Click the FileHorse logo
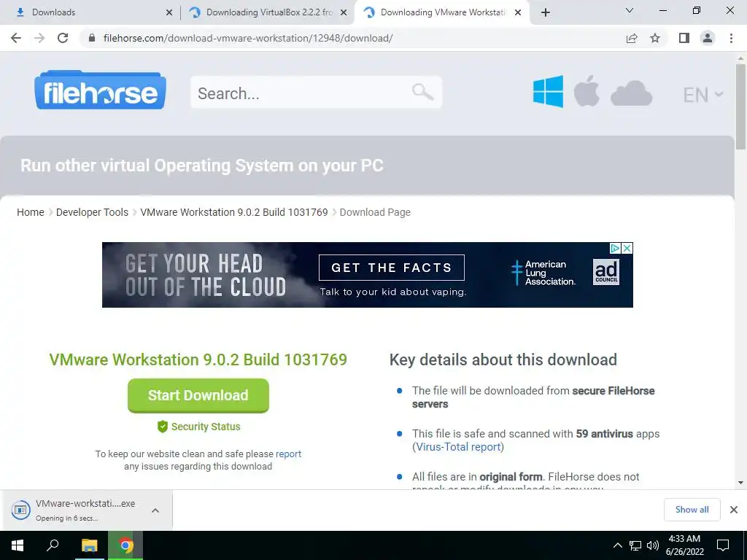 point(100,90)
